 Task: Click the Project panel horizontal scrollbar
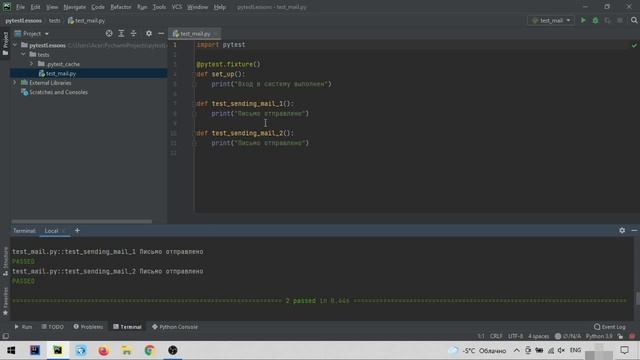(x=82, y=221)
